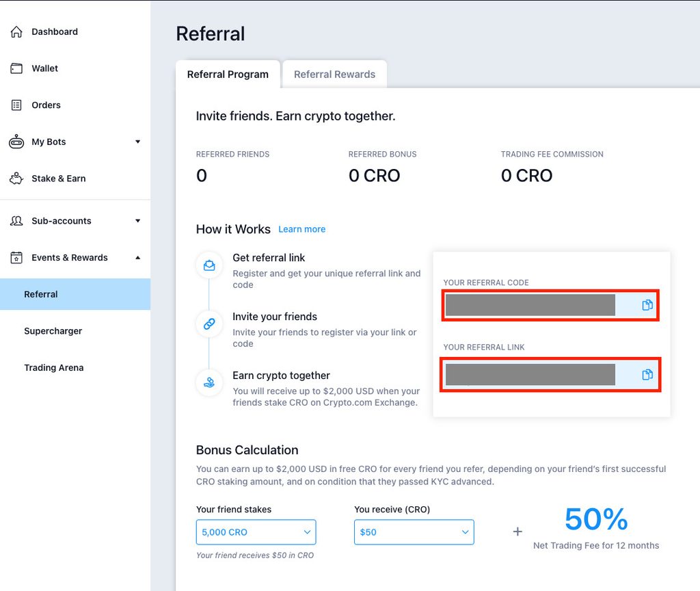Copy the referral link with copy icon
The width and height of the screenshot is (700, 591).
click(x=647, y=374)
